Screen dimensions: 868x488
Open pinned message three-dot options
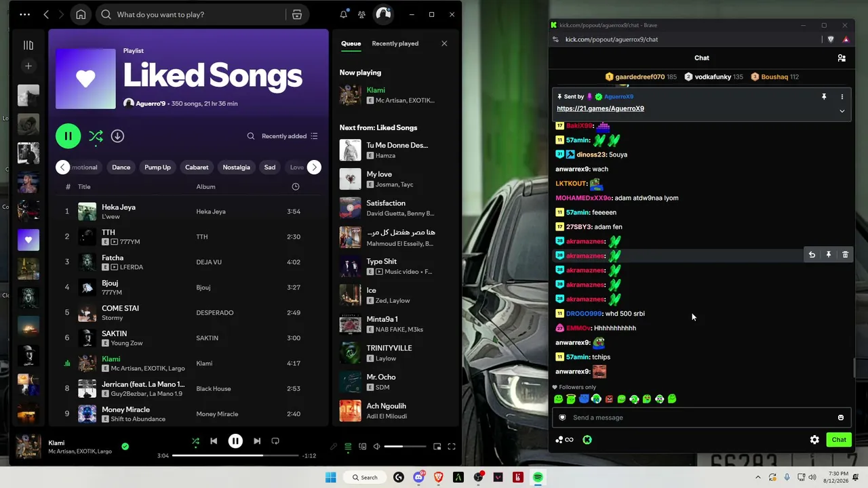(x=842, y=97)
